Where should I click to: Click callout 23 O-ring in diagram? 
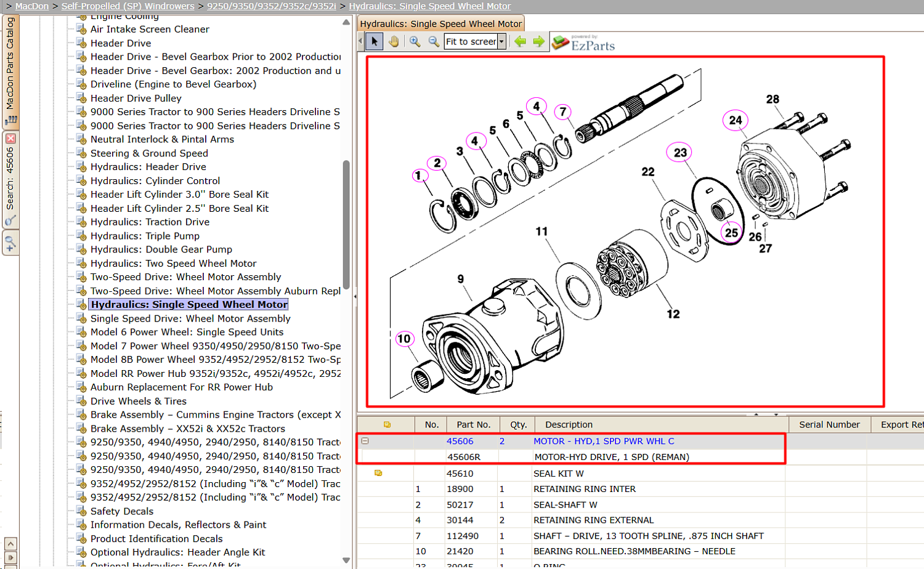pos(680,153)
